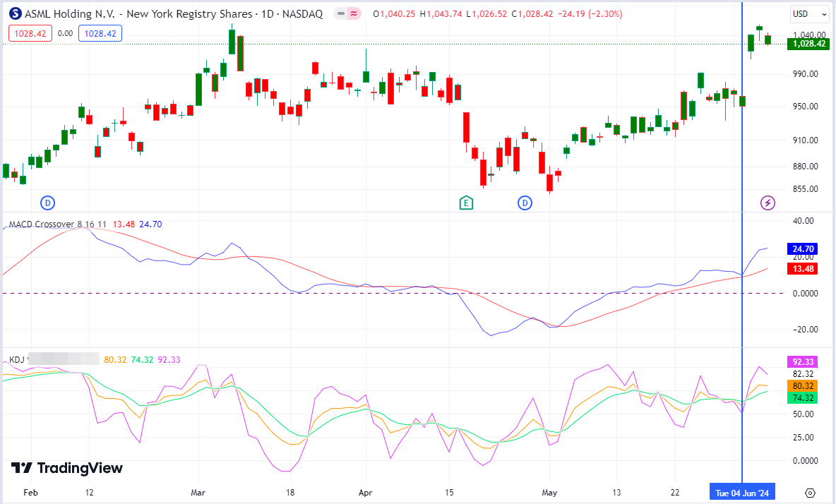This screenshot has width=836, height=504.
Task: Open the USD currency dropdown
Action: click(809, 14)
